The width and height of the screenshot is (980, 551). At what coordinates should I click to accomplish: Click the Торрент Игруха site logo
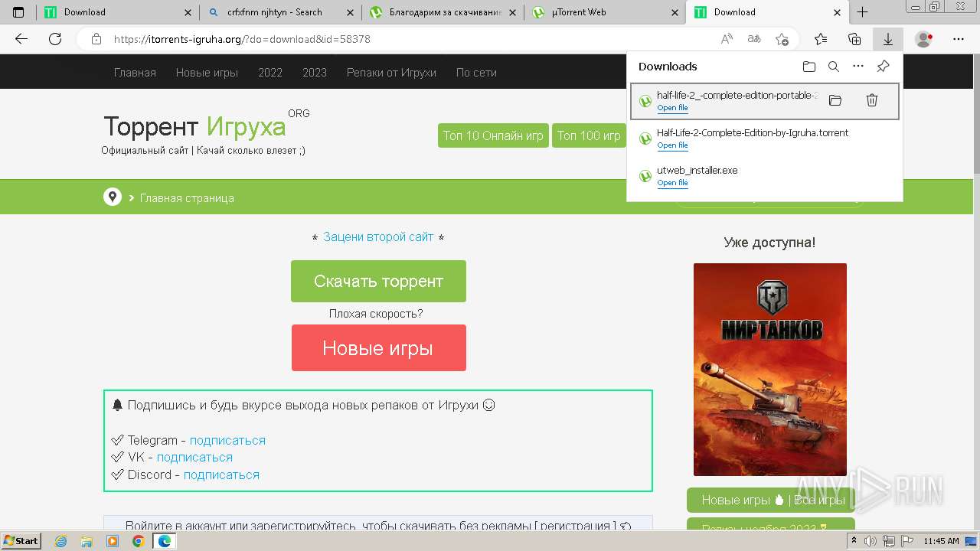194,126
